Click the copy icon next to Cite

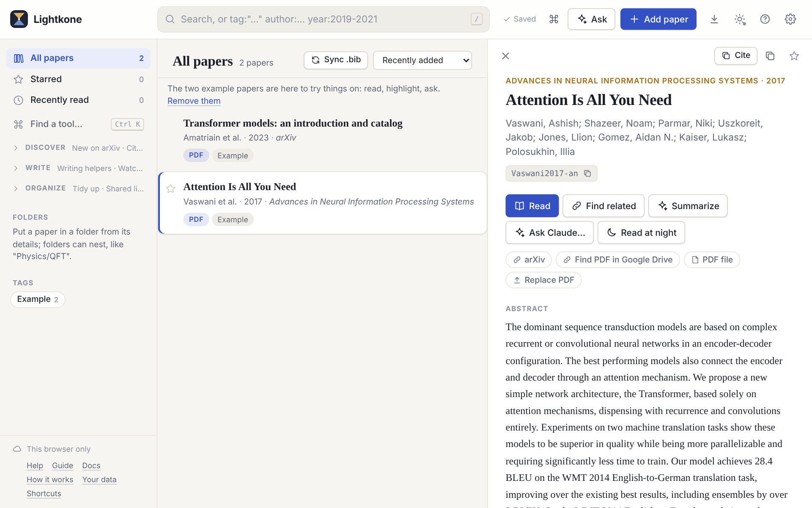(x=770, y=56)
